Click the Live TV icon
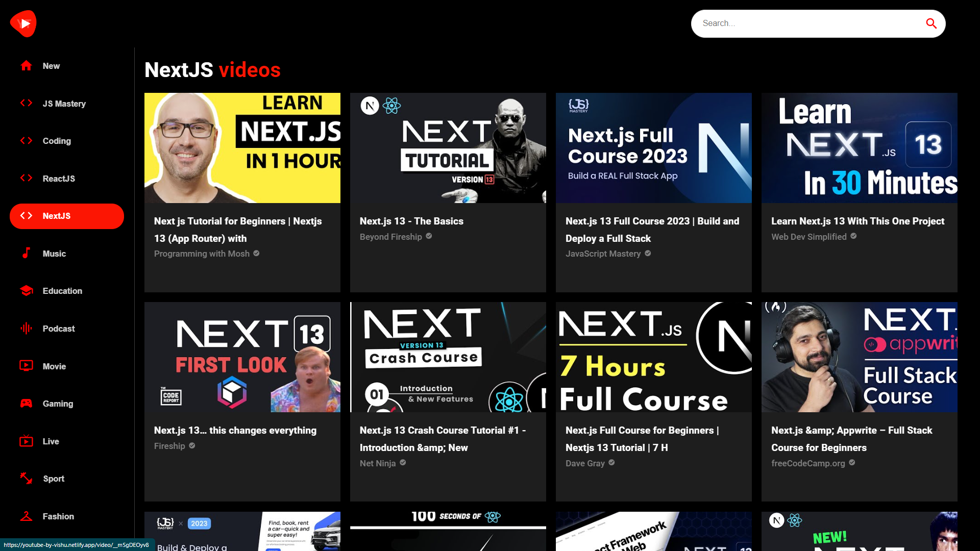The width and height of the screenshot is (980, 551). [26, 441]
